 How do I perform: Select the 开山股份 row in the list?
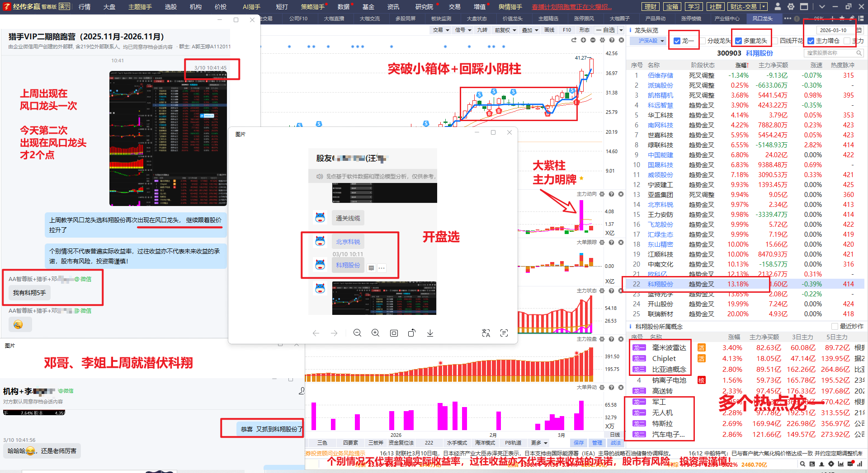(x=660, y=304)
